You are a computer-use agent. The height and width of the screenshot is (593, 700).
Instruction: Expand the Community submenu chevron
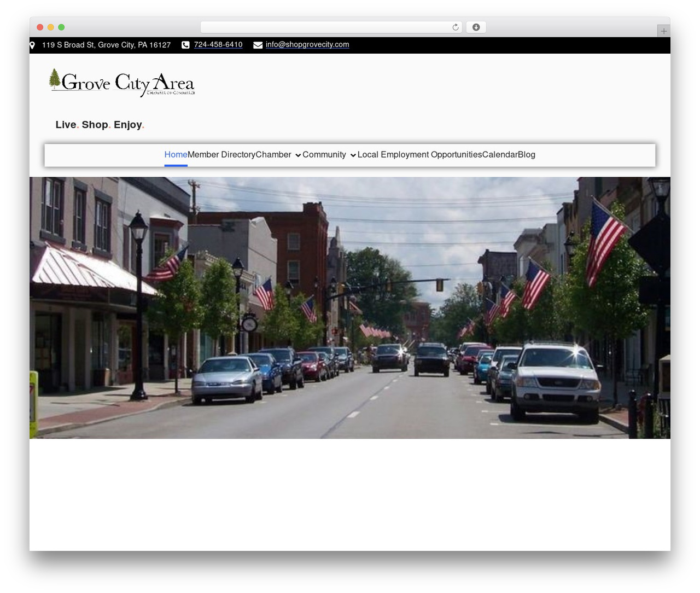click(353, 155)
